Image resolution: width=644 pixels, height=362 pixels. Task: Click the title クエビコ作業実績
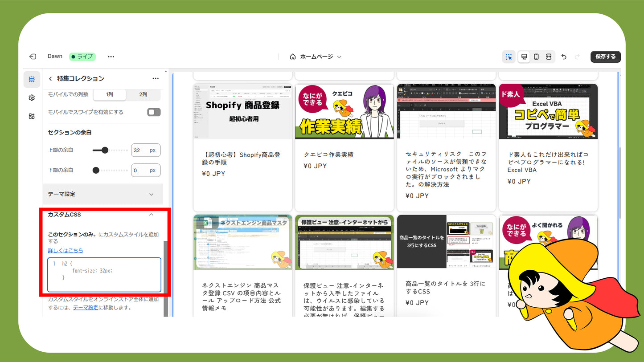tap(328, 155)
